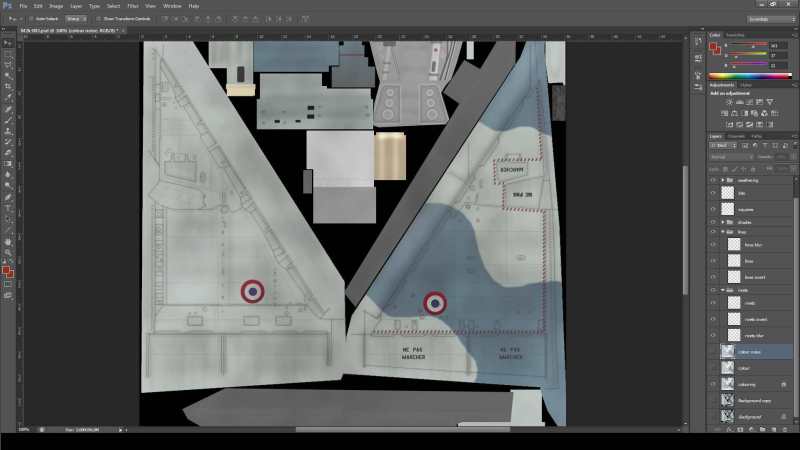Expand the weathering layer group
Viewport: 800px width, 450px height.
coord(722,180)
